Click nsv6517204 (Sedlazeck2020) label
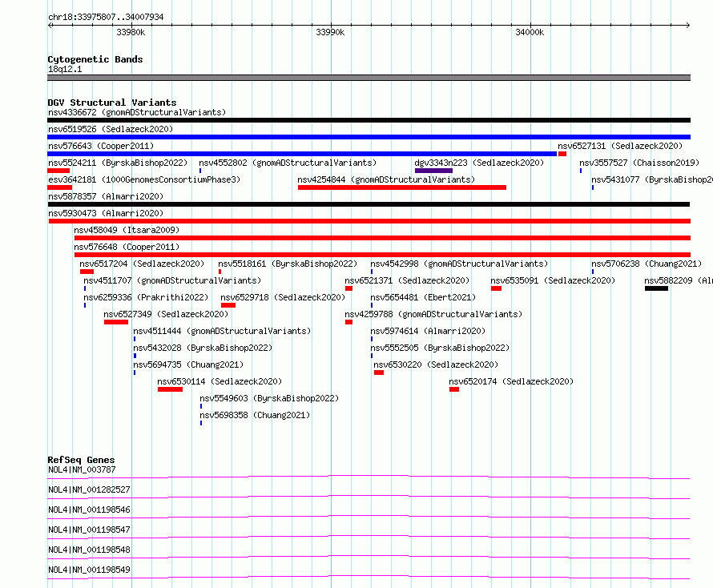Image resolution: width=713 pixels, height=588 pixels. pos(142,264)
